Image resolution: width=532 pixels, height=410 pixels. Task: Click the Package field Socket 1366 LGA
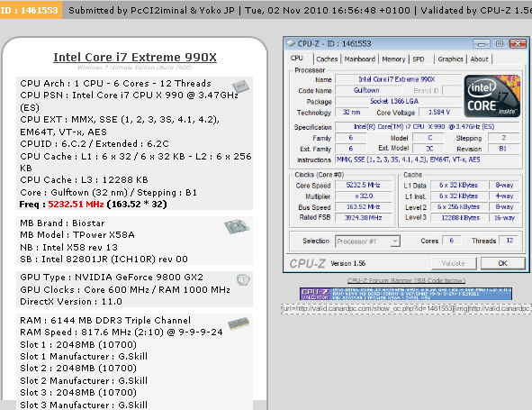coord(399,101)
